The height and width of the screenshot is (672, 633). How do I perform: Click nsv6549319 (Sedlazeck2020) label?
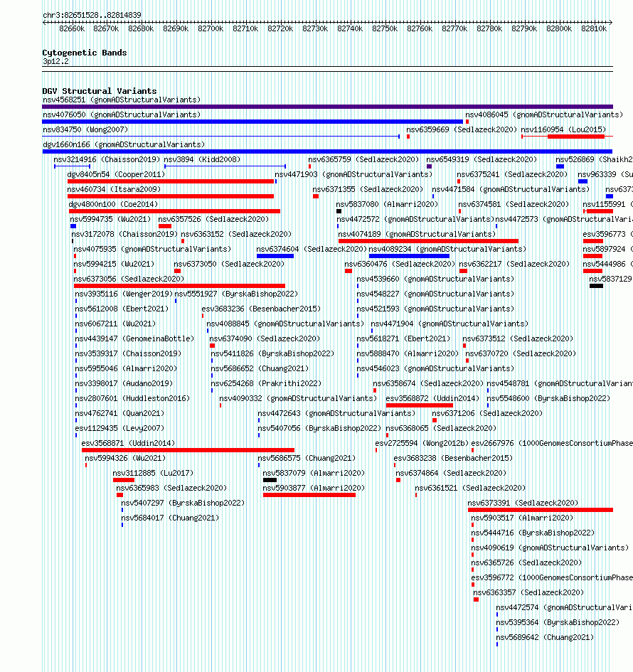(x=482, y=159)
